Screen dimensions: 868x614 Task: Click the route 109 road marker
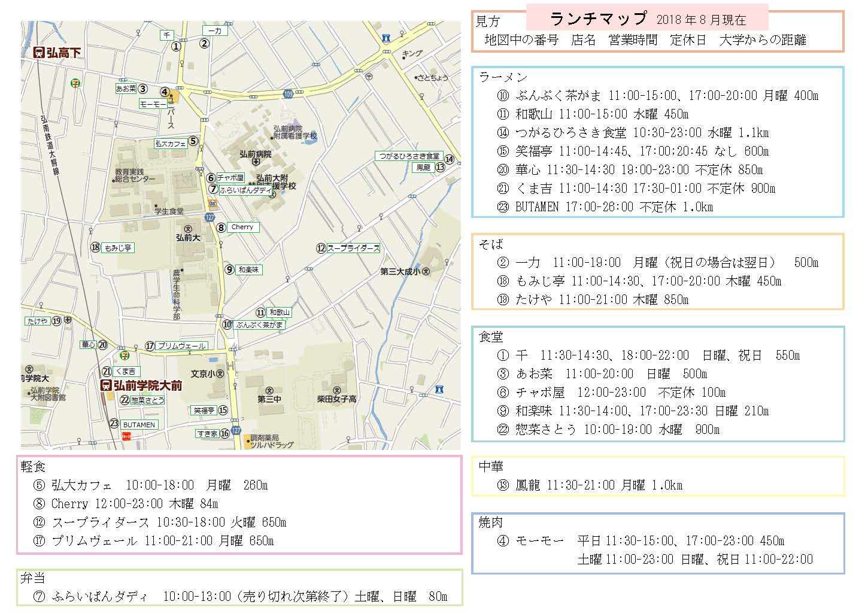[288, 95]
